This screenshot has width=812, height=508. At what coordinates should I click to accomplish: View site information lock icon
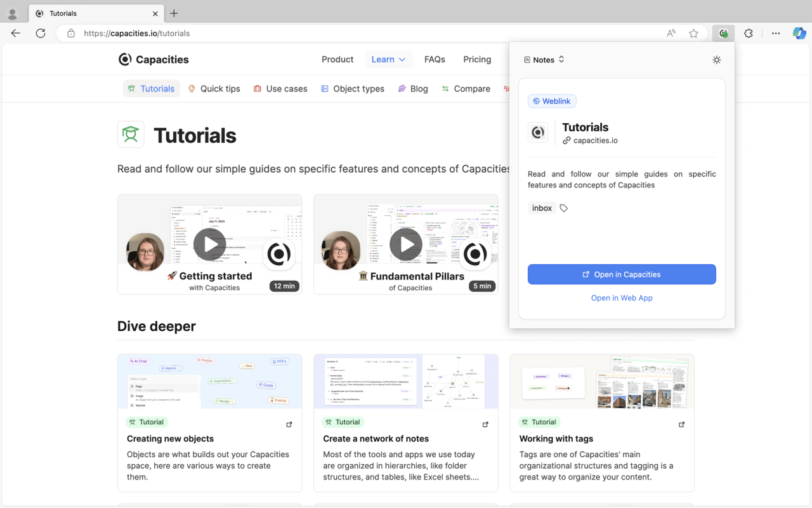point(71,34)
